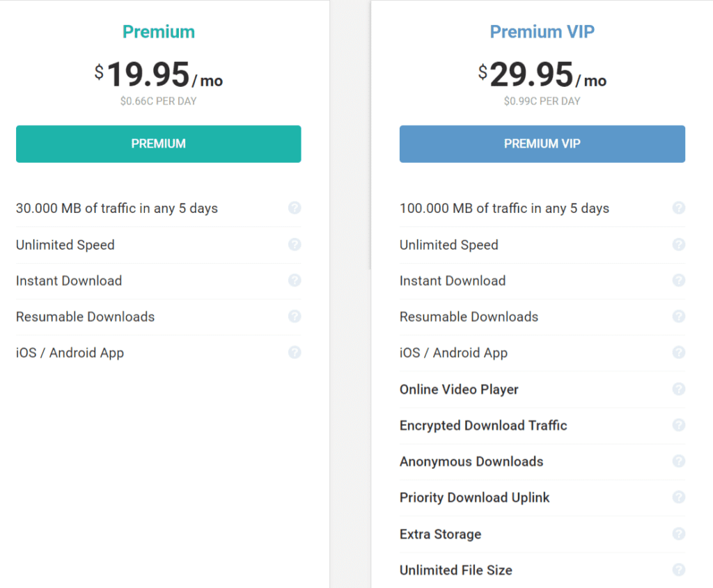
Task: Click help icon beside Premium iOS / Android App
Action: [x=295, y=353]
